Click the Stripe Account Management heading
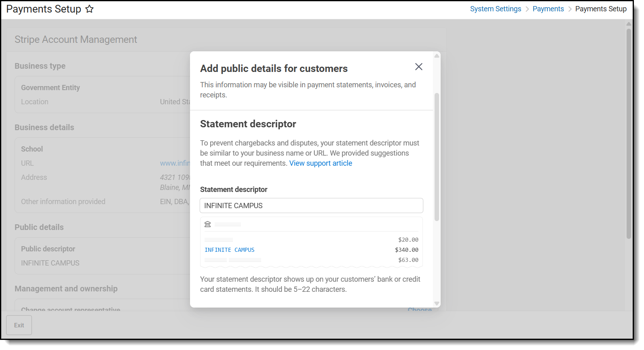The width and height of the screenshot is (644, 350). pyautogui.click(x=76, y=40)
